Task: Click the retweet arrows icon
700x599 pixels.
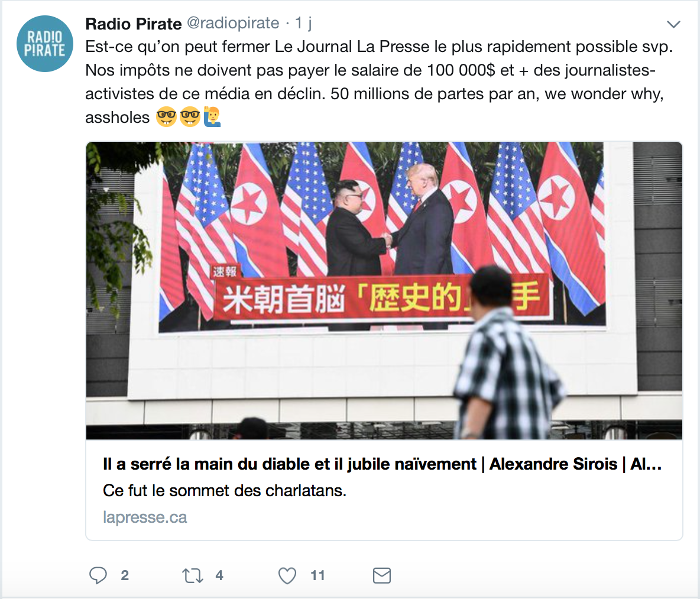Action: pyautogui.click(x=193, y=576)
